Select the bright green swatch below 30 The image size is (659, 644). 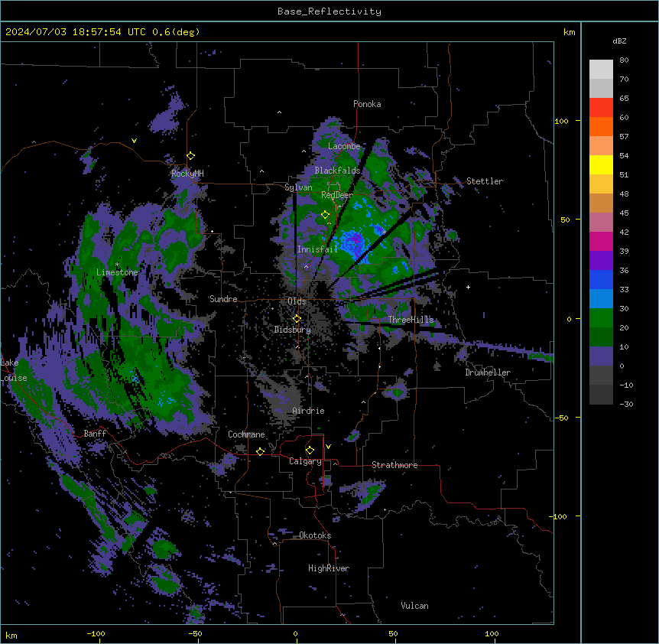tap(601, 318)
